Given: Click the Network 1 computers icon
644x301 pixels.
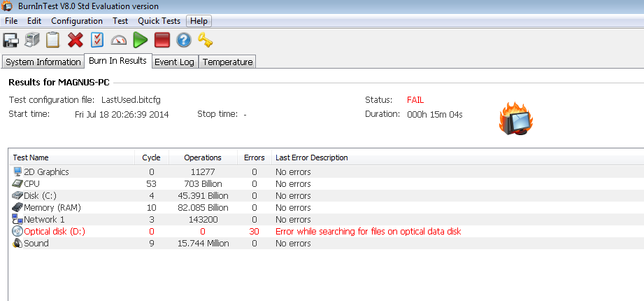Looking at the screenshot, I should (x=17, y=220).
